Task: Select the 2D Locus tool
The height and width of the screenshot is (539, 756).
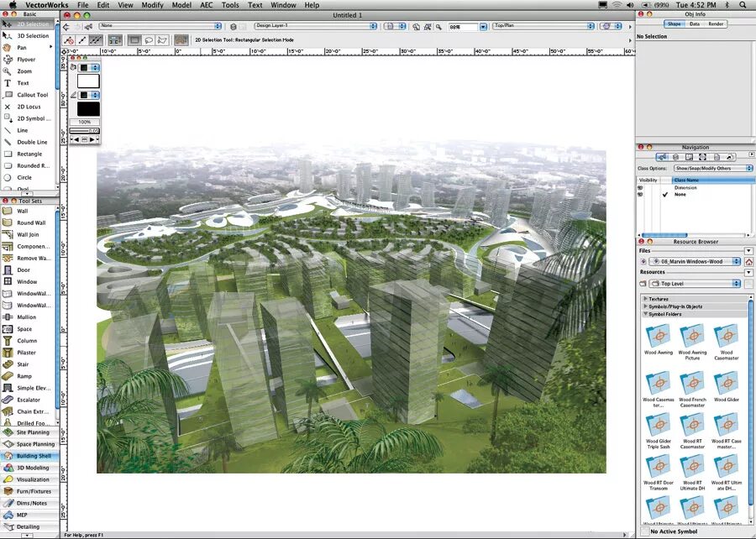Action: click(x=28, y=107)
